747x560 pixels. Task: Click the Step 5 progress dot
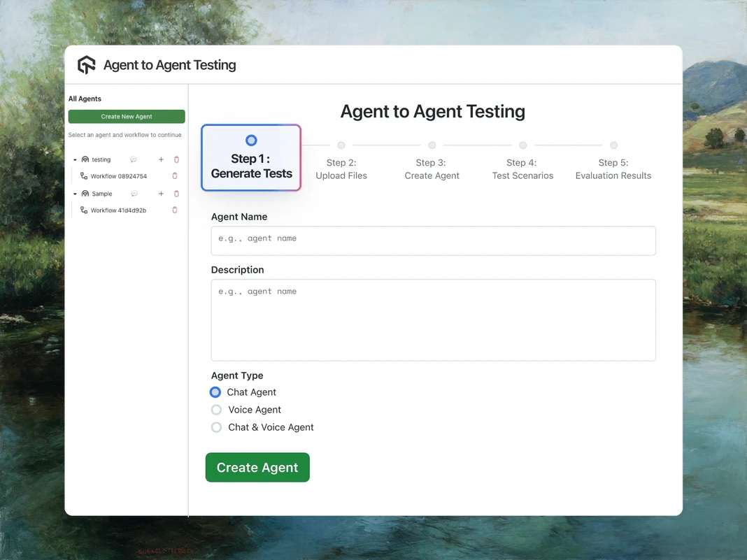(613, 145)
